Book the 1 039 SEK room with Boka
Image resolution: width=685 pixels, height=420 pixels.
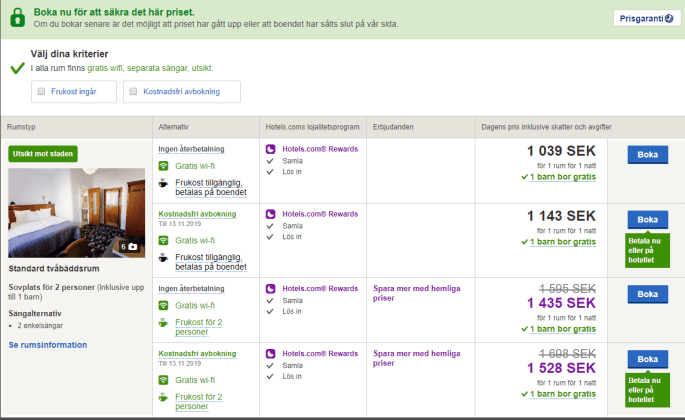pos(647,154)
